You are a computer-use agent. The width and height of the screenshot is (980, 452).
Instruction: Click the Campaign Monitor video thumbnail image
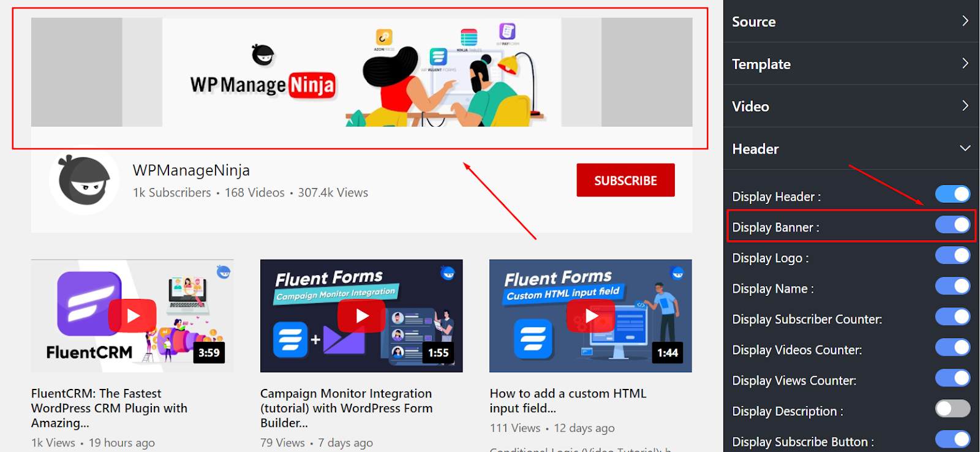click(x=361, y=315)
